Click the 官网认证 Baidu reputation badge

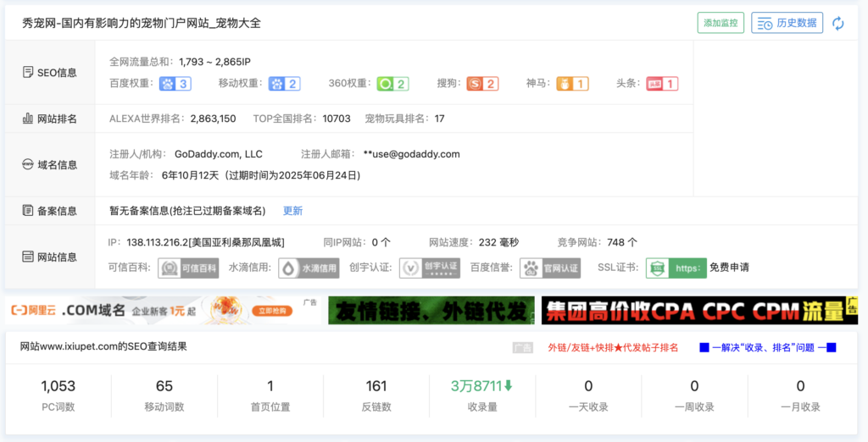pyautogui.click(x=550, y=268)
